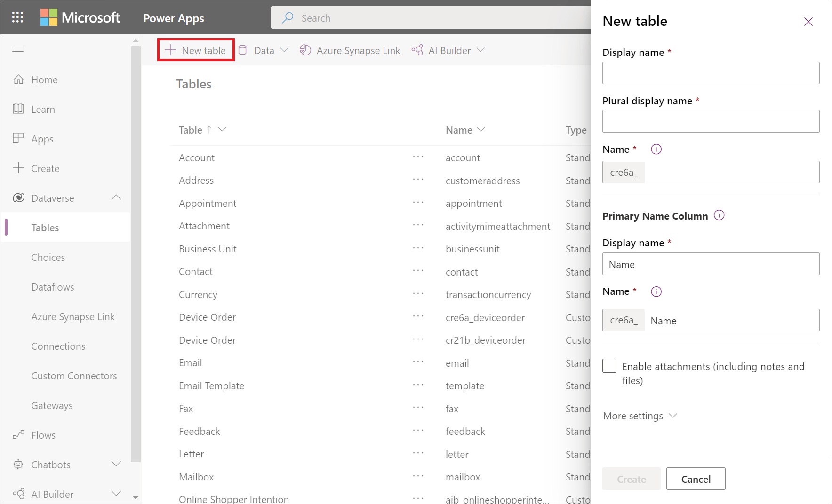Select the Dataverse icon
Screen dimensions: 832x504
point(19,197)
